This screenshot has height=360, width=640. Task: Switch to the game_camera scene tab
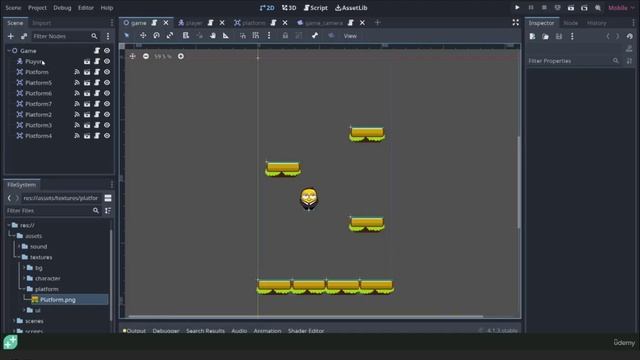[323, 23]
